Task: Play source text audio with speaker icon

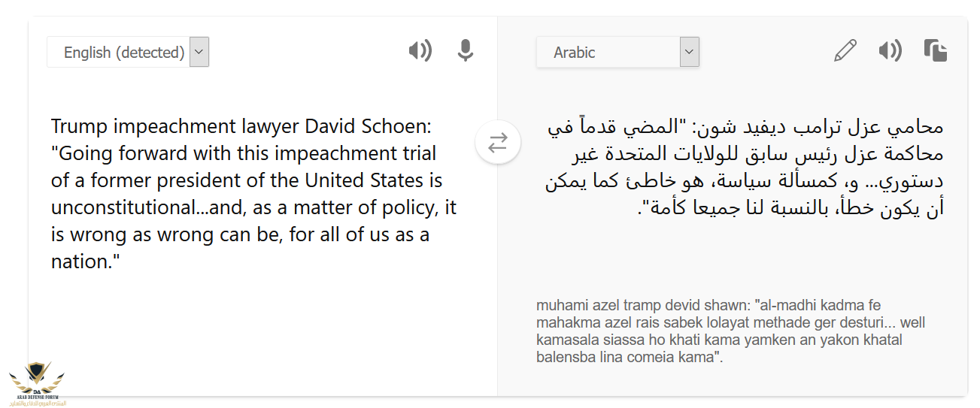Action: pos(420,51)
